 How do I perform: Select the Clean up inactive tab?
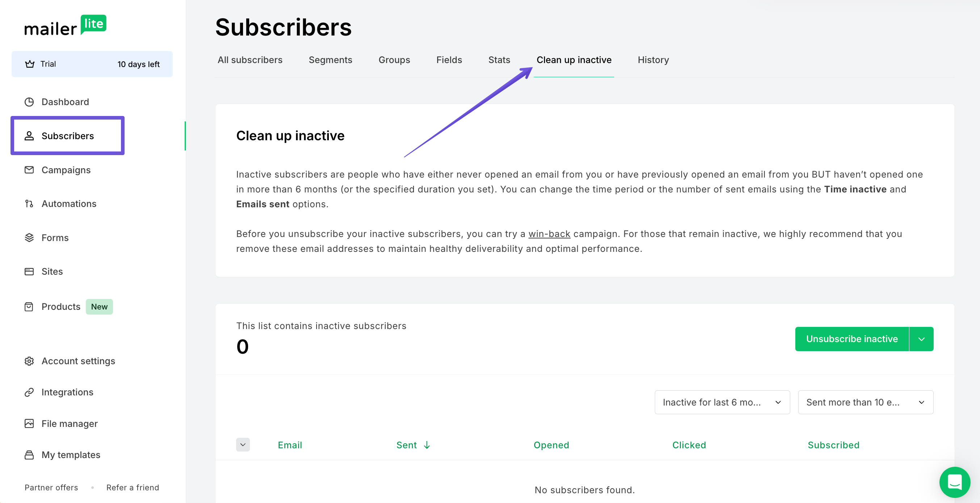point(574,60)
